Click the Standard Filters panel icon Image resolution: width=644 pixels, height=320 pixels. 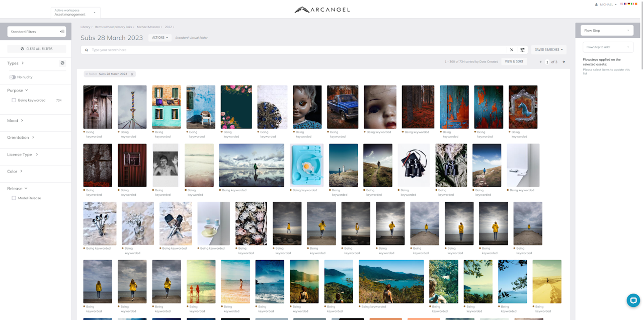click(x=62, y=32)
